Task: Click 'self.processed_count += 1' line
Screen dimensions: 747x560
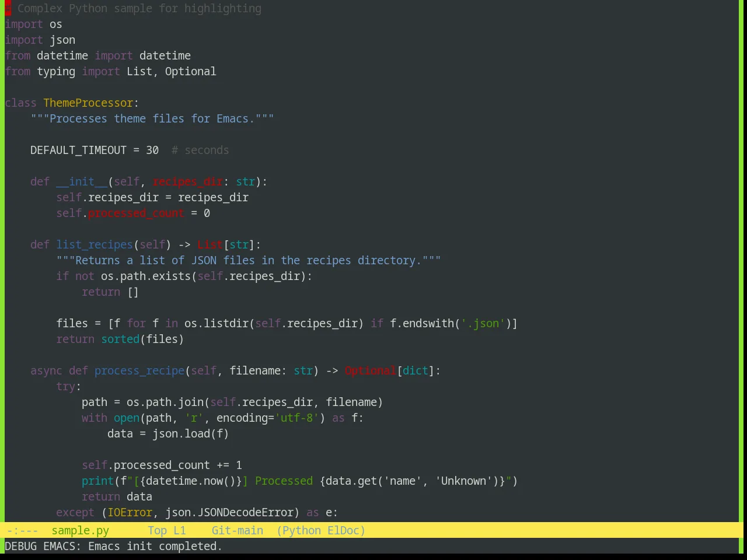Action: pos(162,465)
